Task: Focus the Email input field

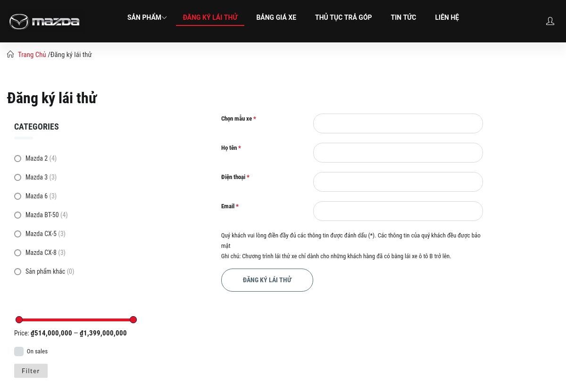Action: (x=398, y=211)
